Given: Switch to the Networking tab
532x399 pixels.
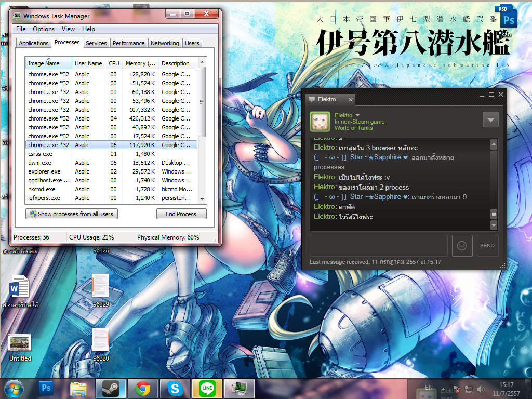Looking at the screenshot, I should point(165,43).
